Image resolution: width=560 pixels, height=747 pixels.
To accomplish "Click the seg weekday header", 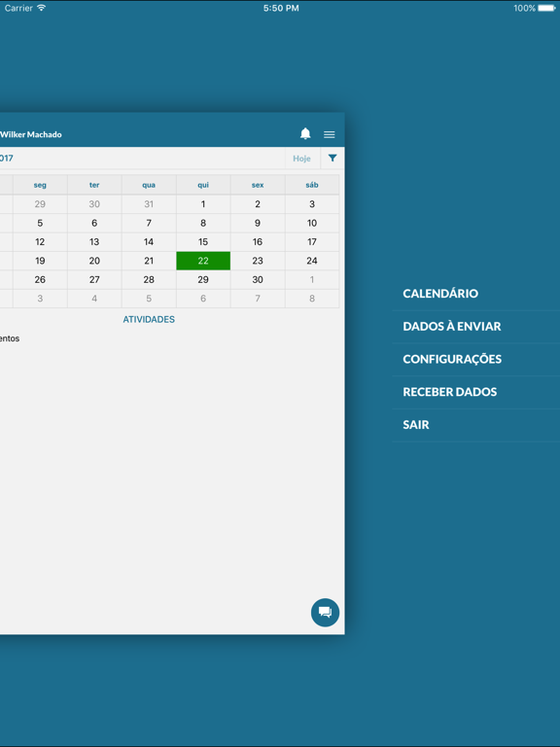I will 40,185.
